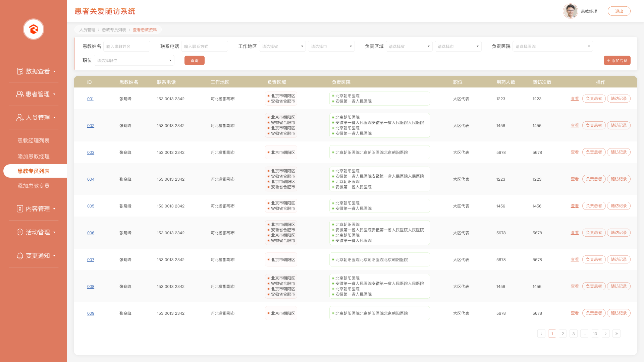Expand the 数据查看 menu arrow

click(54, 71)
